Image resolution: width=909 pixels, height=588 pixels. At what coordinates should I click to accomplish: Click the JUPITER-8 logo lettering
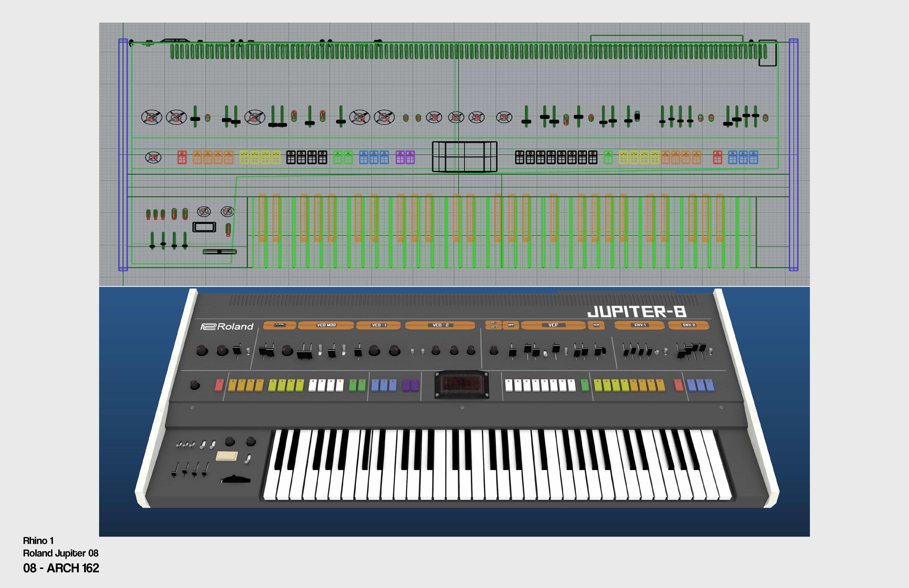(x=637, y=312)
